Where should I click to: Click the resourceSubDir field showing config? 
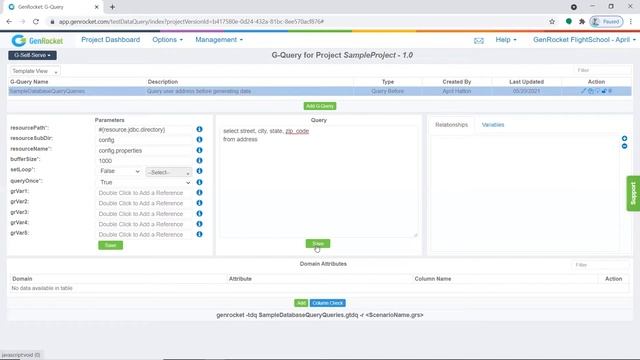[x=144, y=140]
